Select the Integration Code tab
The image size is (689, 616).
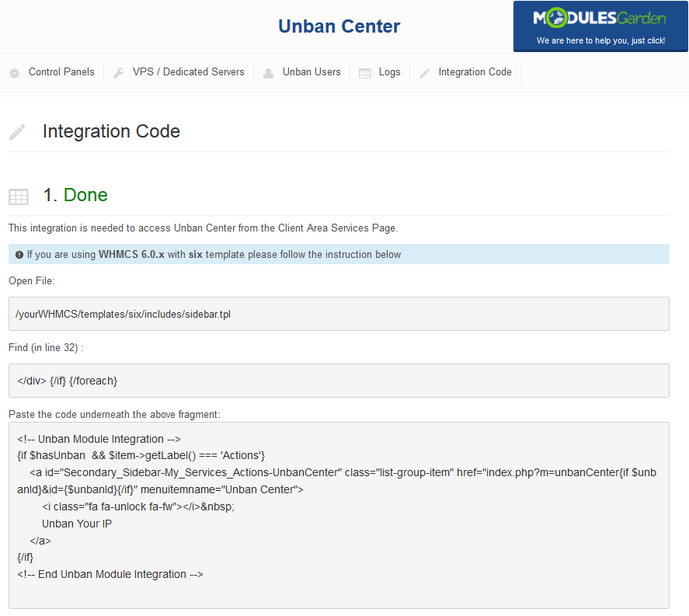475,72
